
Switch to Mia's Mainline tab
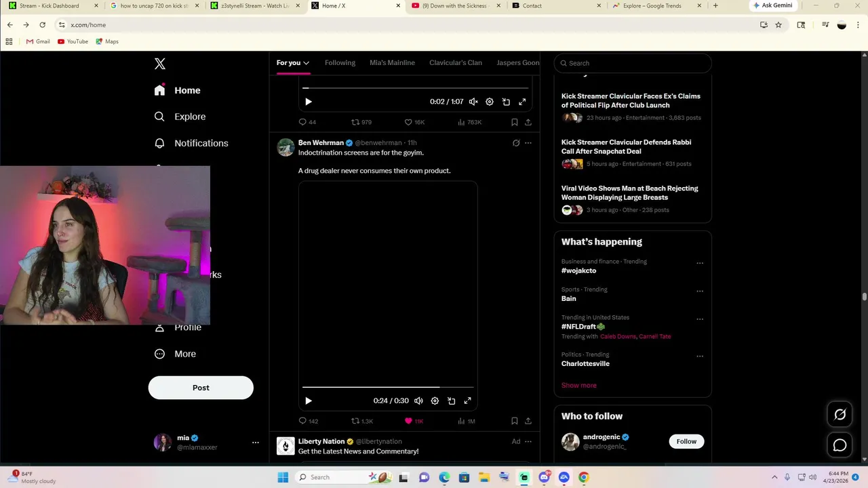[392, 63]
